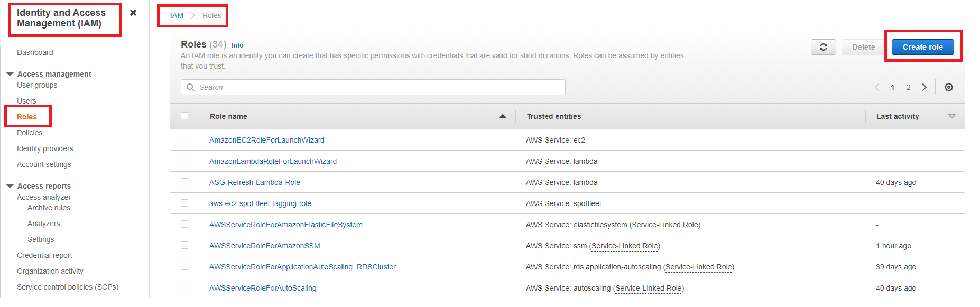Open Credential report in sidebar

click(x=44, y=255)
